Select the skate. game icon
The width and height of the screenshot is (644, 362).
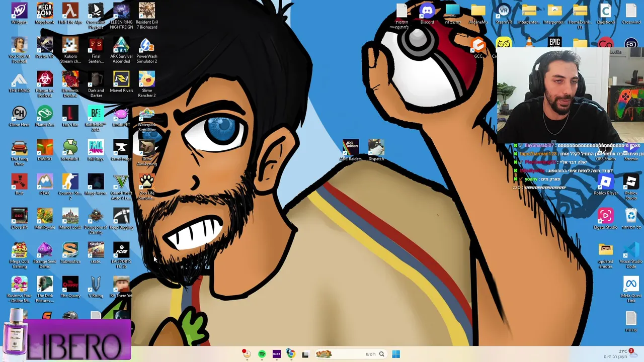point(96,253)
